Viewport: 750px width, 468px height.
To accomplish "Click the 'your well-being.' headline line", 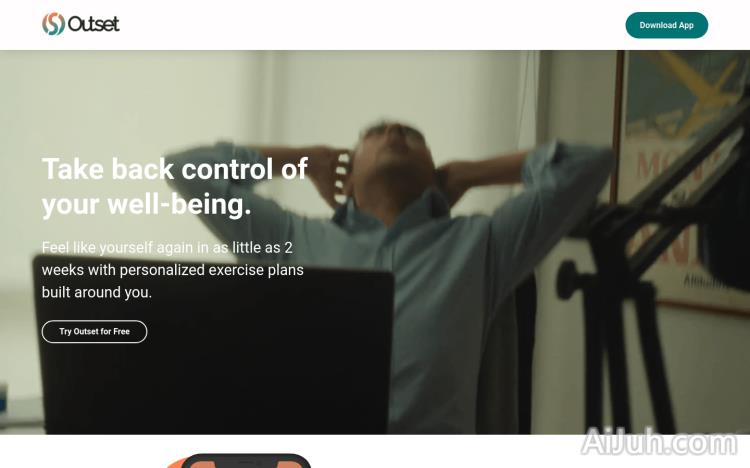I will (146, 205).
